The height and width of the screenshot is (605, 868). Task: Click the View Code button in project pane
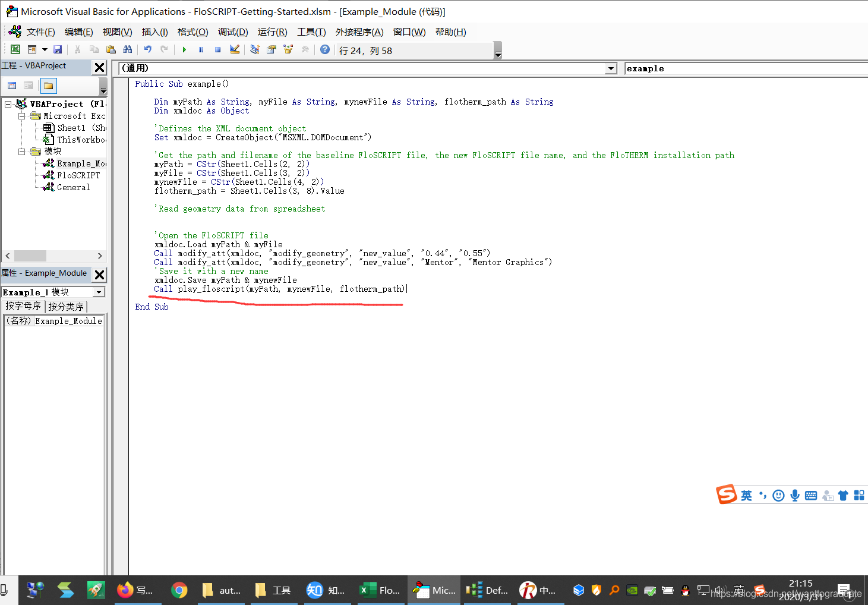point(12,86)
